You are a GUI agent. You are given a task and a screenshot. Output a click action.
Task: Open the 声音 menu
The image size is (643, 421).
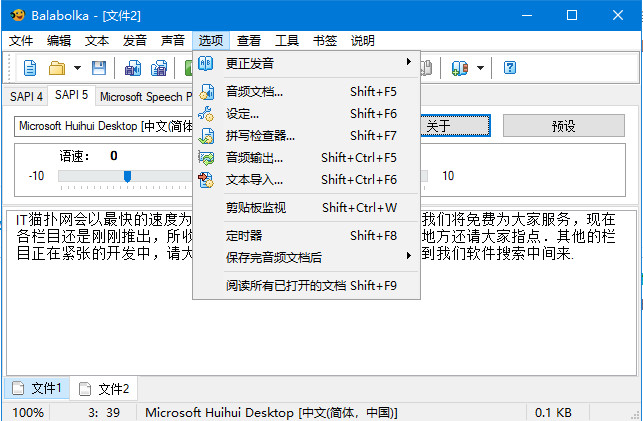[x=173, y=41]
